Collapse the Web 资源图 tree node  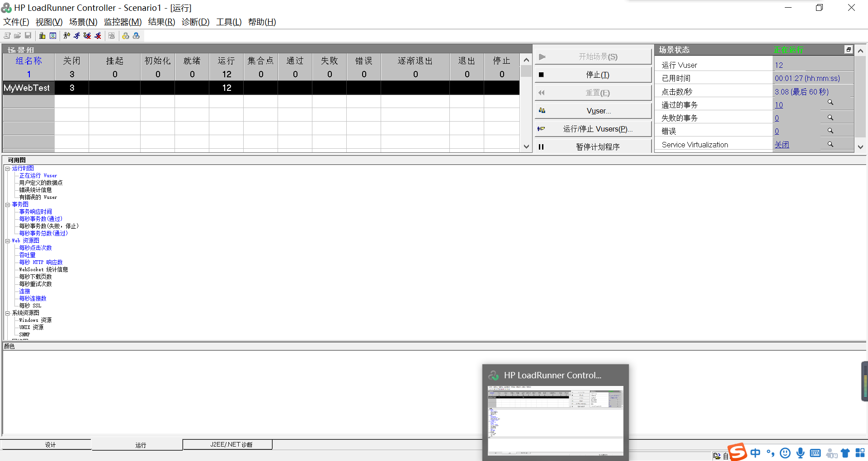tap(7, 241)
